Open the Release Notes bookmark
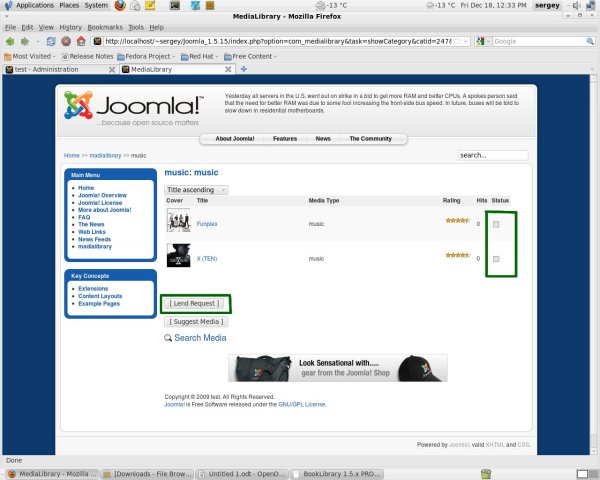The height and width of the screenshot is (480, 600). click(x=88, y=56)
